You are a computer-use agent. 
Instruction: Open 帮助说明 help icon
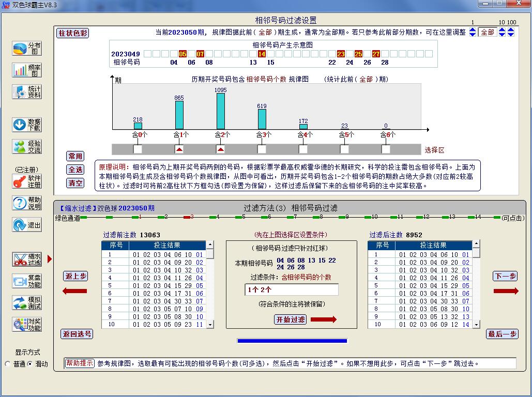(27, 203)
